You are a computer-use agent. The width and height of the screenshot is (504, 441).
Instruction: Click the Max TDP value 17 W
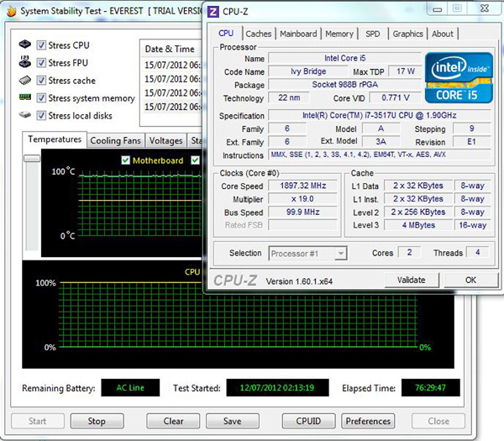(x=406, y=71)
